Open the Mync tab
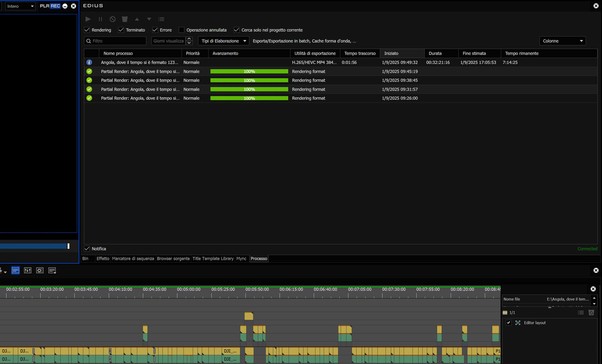This screenshot has height=364, width=602. tap(241, 258)
